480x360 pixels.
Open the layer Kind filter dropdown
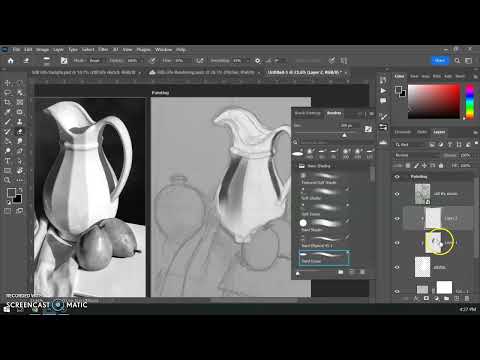click(x=410, y=145)
